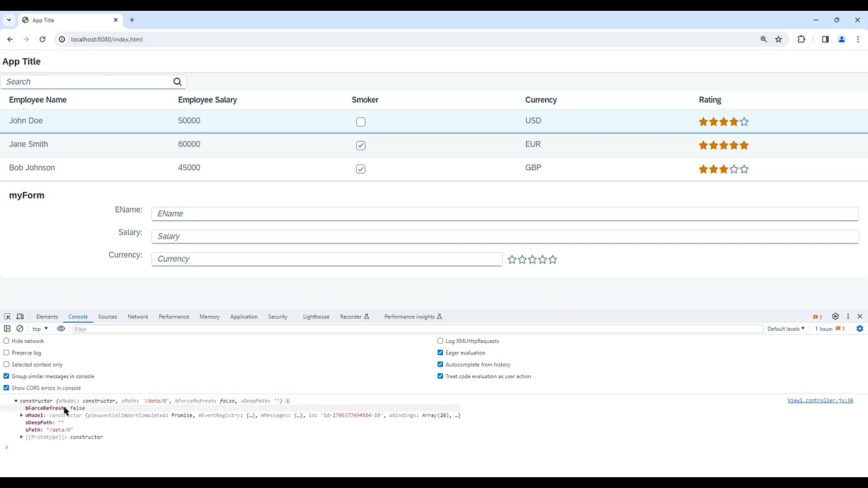The image size is (868, 488).
Task: Open the Performance insights tab
Action: (413, 317)
